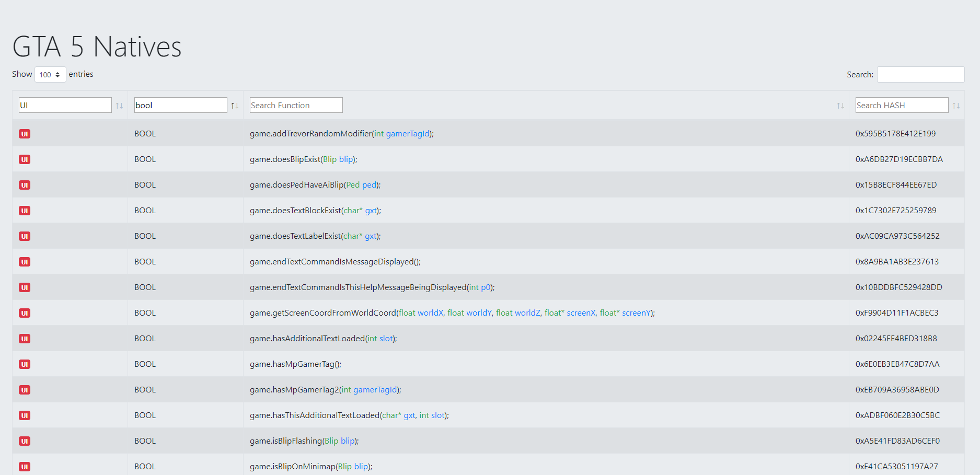Image resolution: width=980 pixels, height=475 pixels.
Task: Click the UI badge beside game.hasMpGamerTag
Action: [x=24, y=364]
